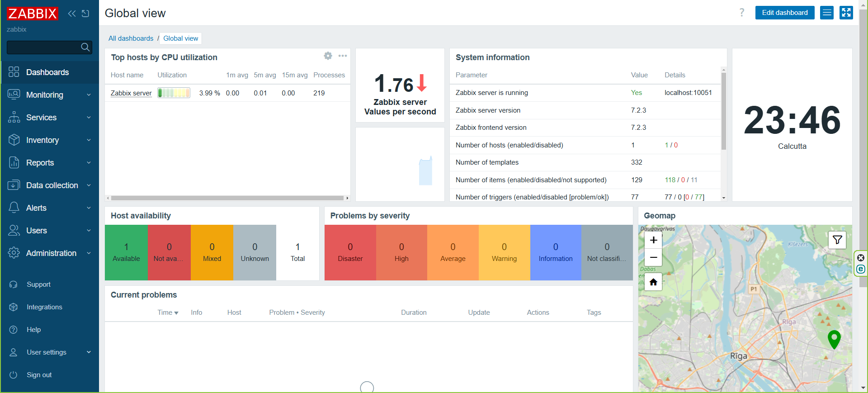The width and height of the screenshot is (868, 393).
Task: Hide the sidebar menu icon
Action: pos(85,14)
